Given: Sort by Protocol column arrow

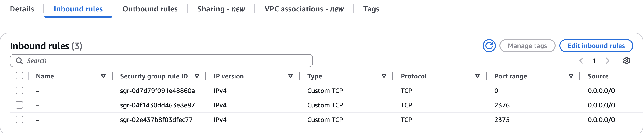Looking at the screenshot, I should click(477, 76).
